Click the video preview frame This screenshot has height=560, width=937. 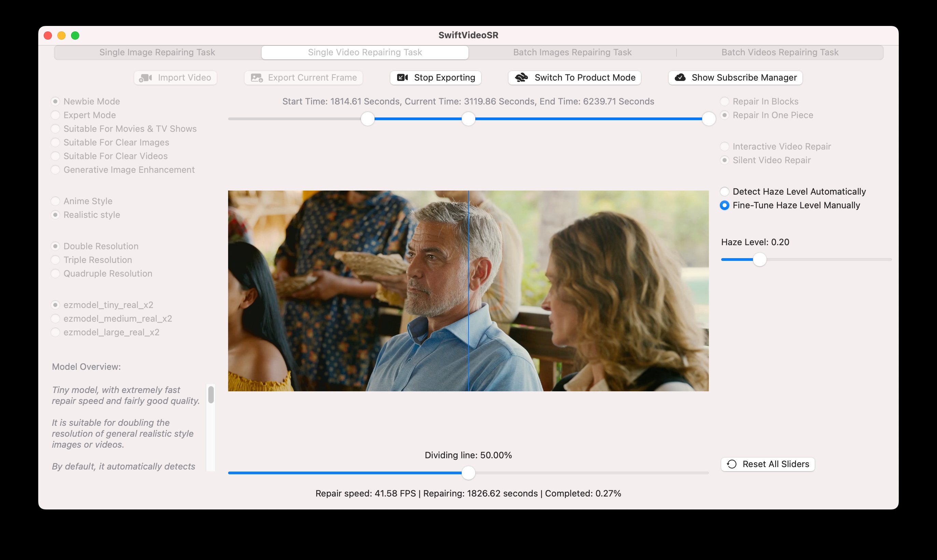click(x=468, y=291)
